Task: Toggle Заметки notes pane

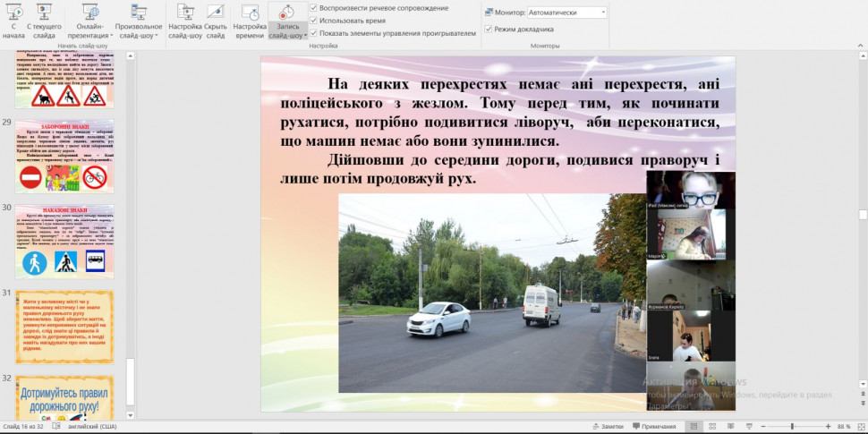Action: tap(608, 426)
